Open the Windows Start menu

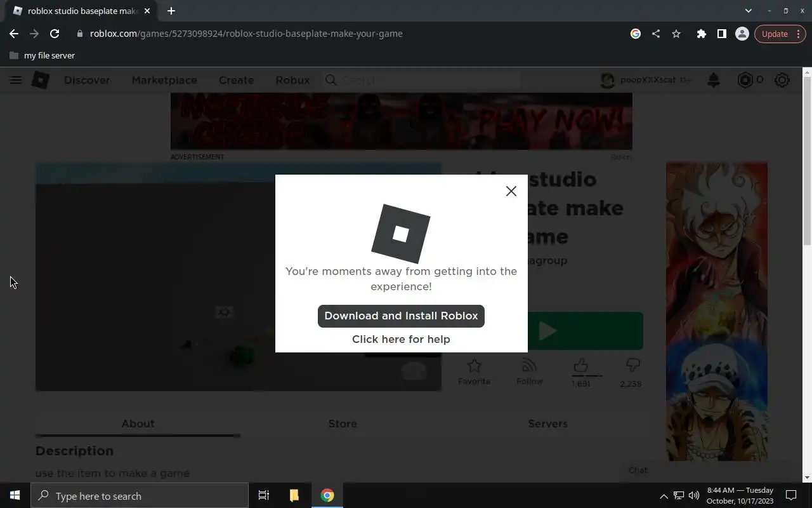(x=15, y=495)
